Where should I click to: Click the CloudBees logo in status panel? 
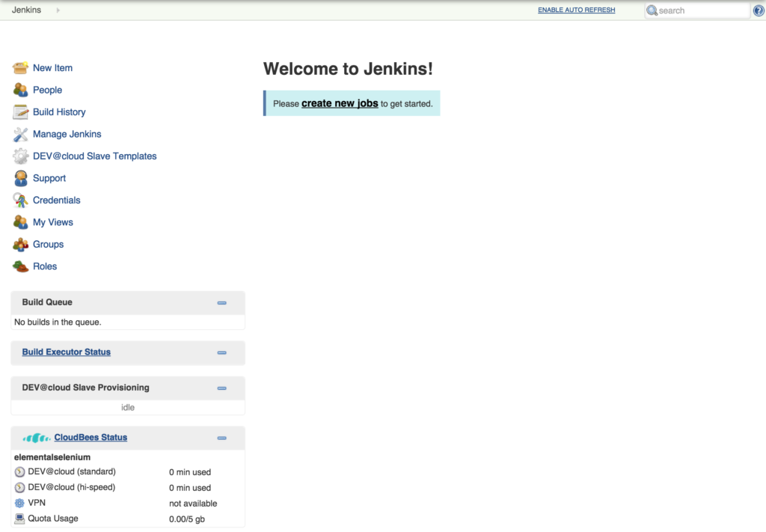pos(36,437)
